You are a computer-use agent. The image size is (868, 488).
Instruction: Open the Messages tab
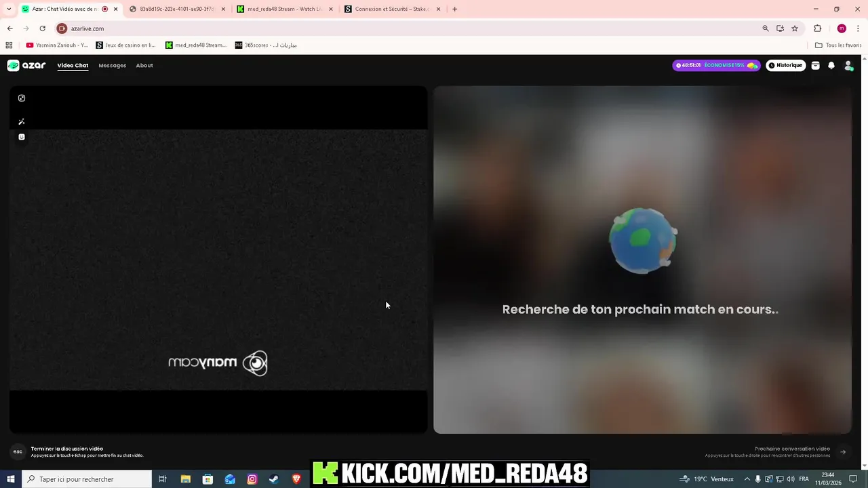click(x=113, y=66)
